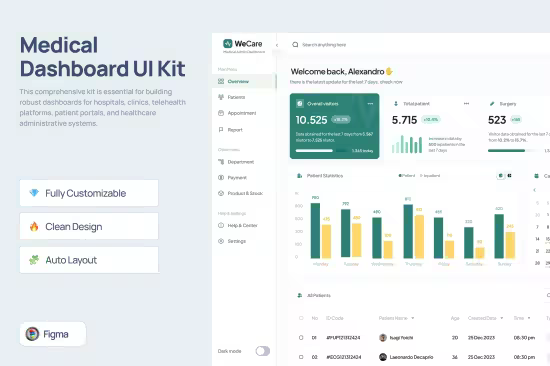Screen dimensions: 550x366
Task: Click the Product & Stock icon
Action: pyautogui.click(x=221, y=193)
